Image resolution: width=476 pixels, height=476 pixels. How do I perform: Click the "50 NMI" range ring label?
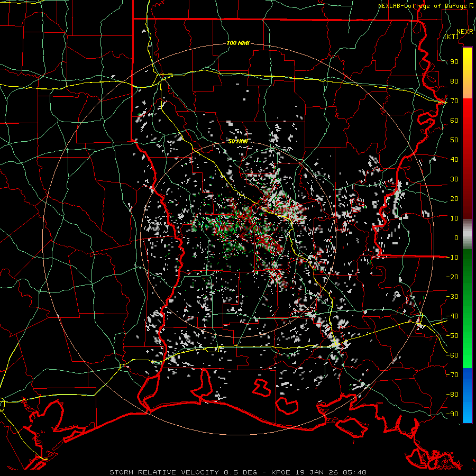(x=238, y=141)
